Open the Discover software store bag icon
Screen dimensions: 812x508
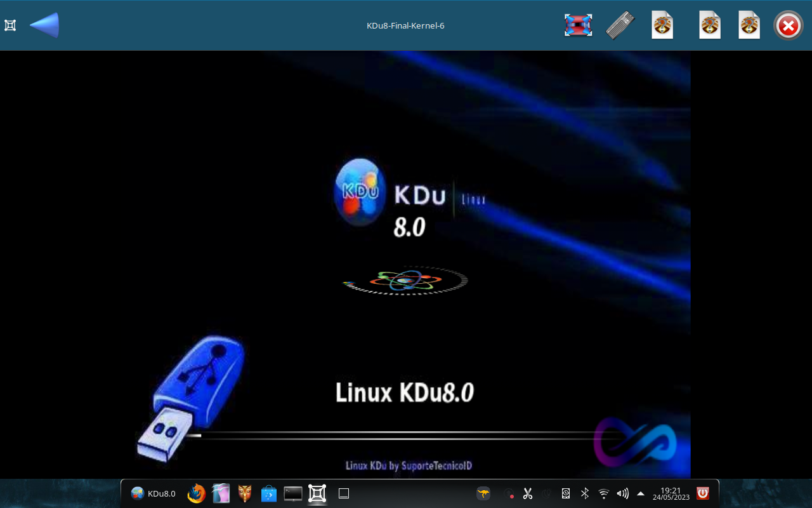click(x=269, y=493)
